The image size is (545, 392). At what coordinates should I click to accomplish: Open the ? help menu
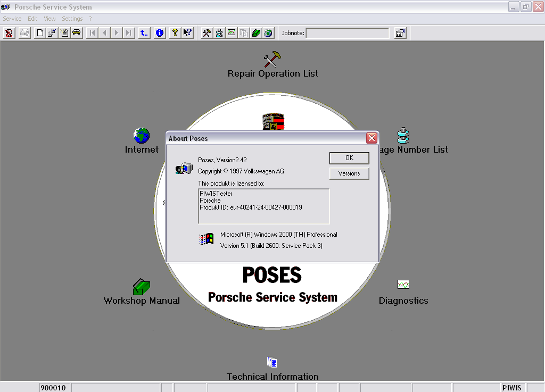click(90, 19)
